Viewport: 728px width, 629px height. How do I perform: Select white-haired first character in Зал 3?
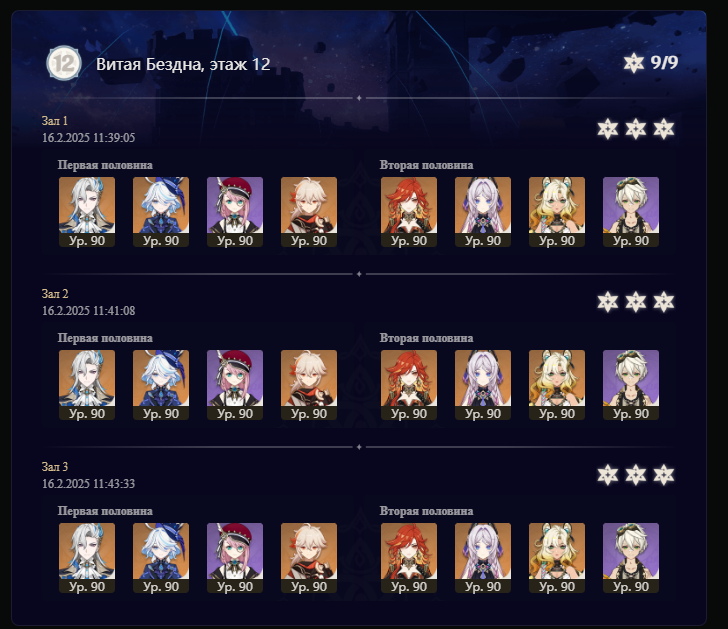point(87,558)
